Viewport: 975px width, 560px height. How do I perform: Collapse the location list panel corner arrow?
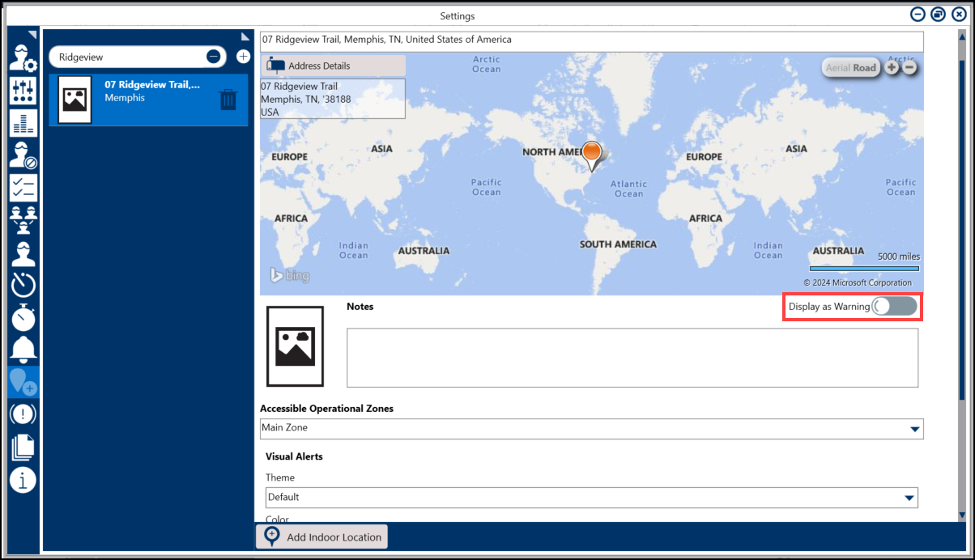pyautogui.click(x=245, y=36)
